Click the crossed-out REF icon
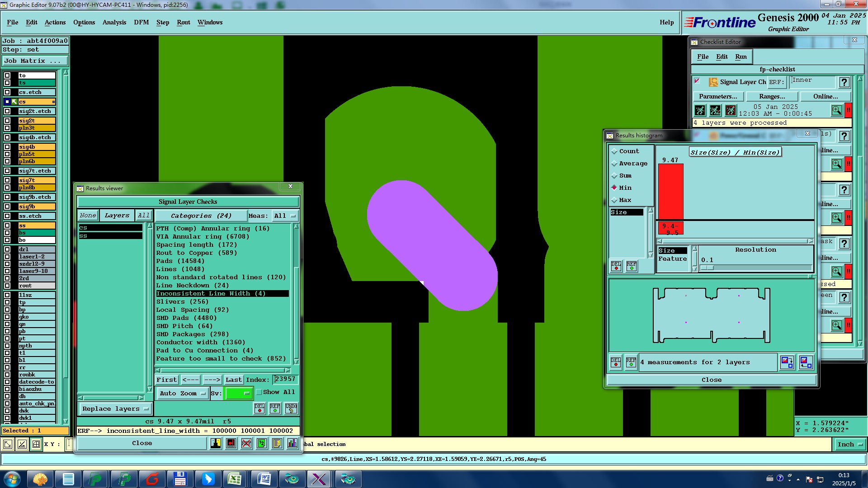Viewport: 868px width, 488px height. [x=246, y=443]
